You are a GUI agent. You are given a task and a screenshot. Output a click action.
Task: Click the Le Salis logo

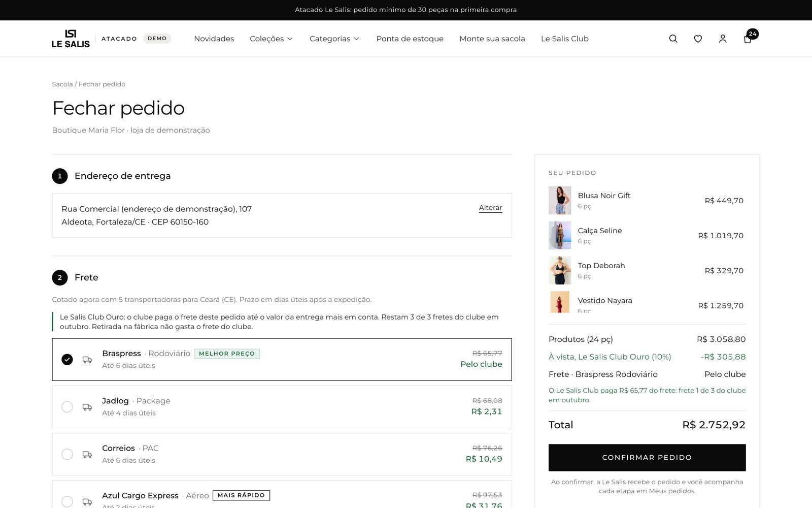point(71,39)
